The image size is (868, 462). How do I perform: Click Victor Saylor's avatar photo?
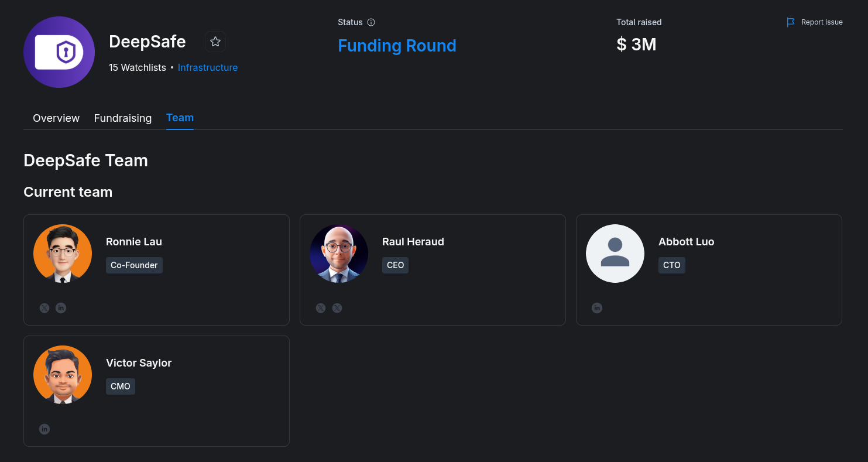[63, 375]
